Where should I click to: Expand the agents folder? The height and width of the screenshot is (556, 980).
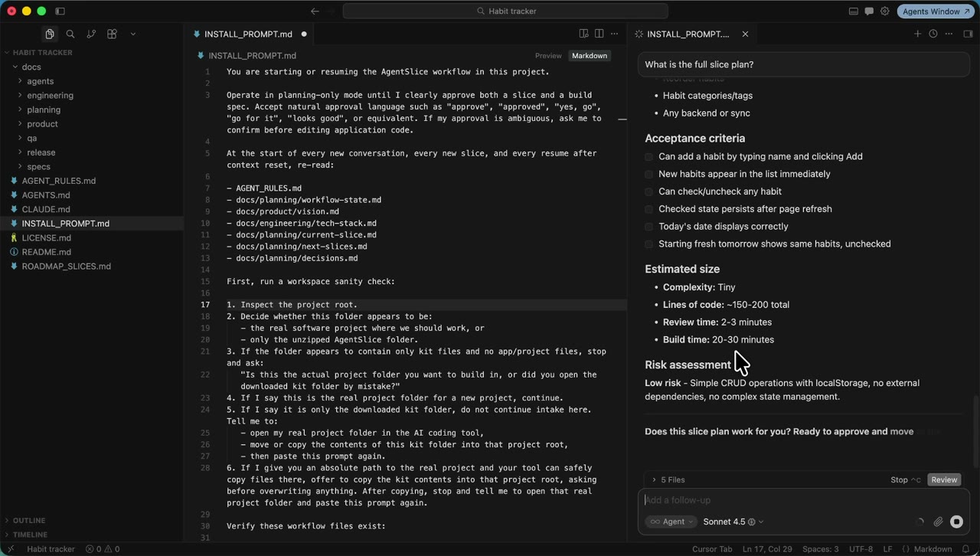41,81
